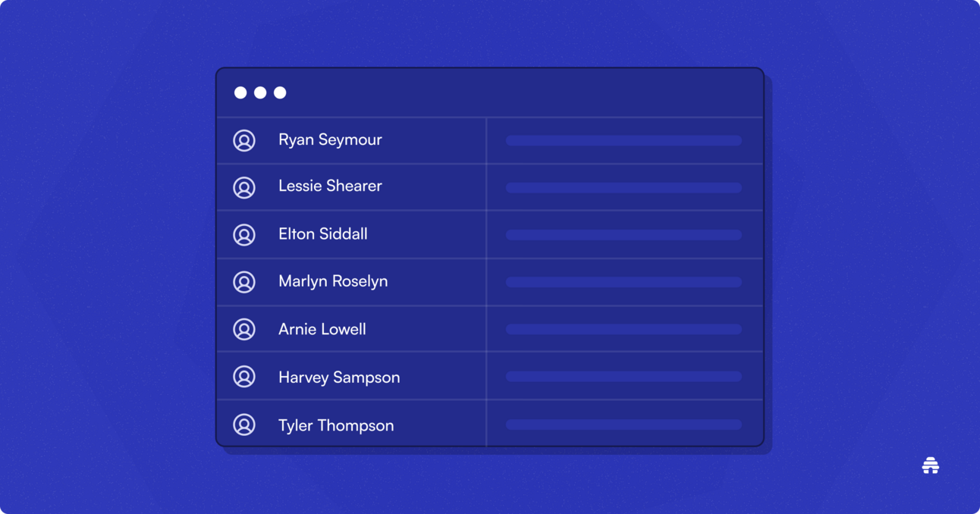Click Marlyn Roselyn's user avatar icon
The image size is (980, 514).
pyautogui.click(x=244, y=282)
